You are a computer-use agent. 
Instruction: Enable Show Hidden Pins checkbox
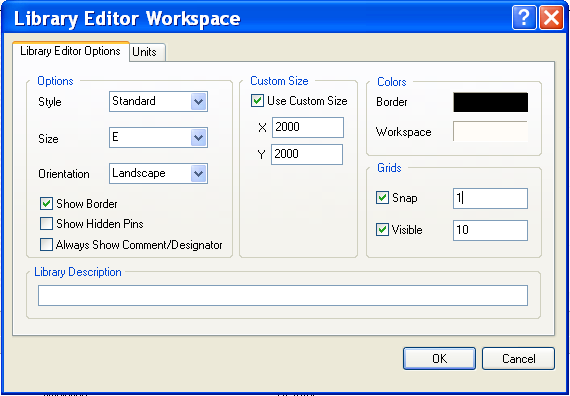click(x=46, y=224)
